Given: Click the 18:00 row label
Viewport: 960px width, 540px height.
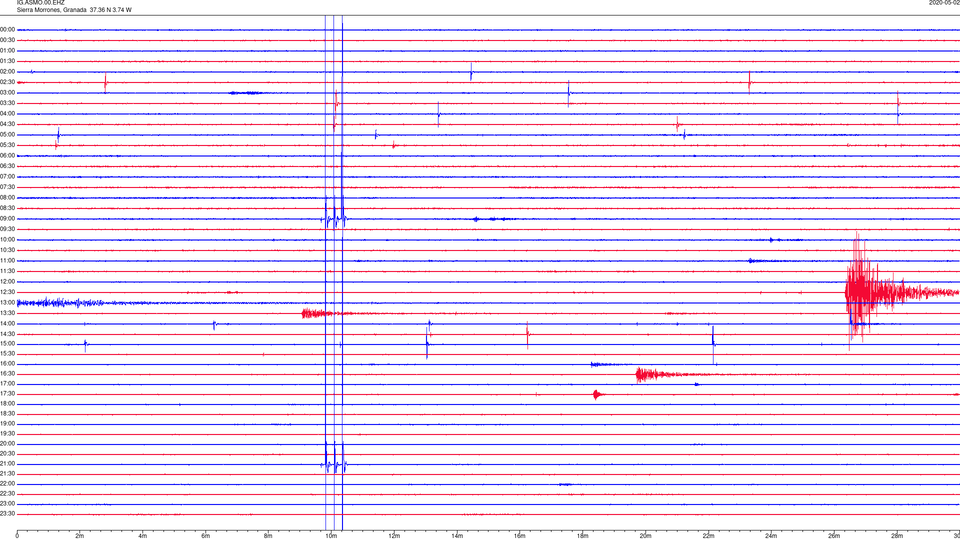Looking at the screenshot, I should click(x=7, y=403).
